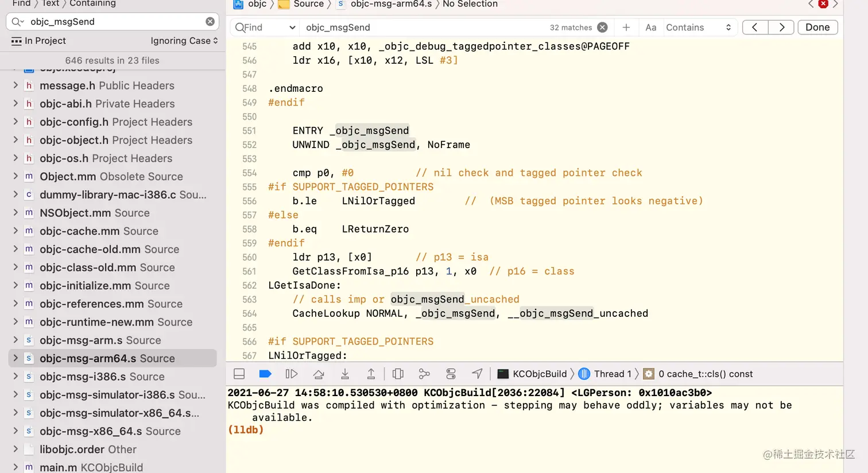This screenshot has height=473, width=868.
Task: Step out in the debug bar
Action: click(x=371, y=374)
